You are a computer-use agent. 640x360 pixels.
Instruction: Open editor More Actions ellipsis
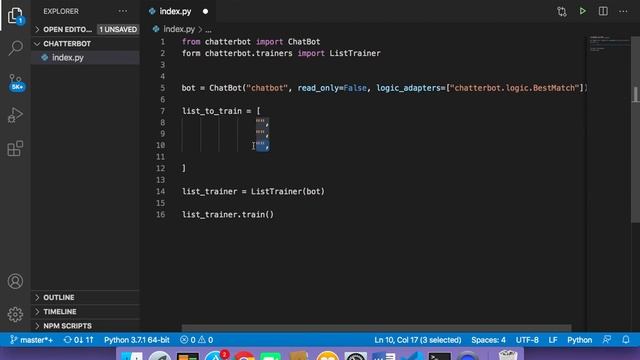click(x=623, y=11)
